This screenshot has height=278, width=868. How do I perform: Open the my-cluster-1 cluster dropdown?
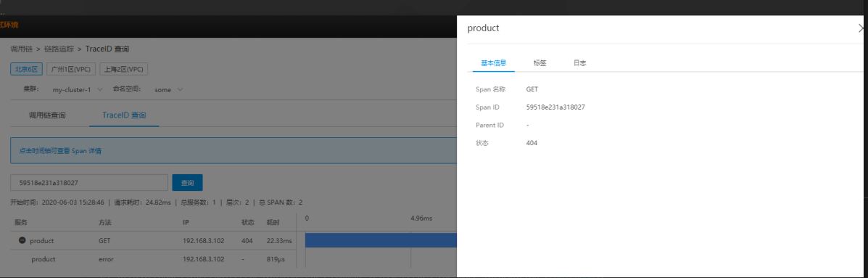(x=78, y=89)
